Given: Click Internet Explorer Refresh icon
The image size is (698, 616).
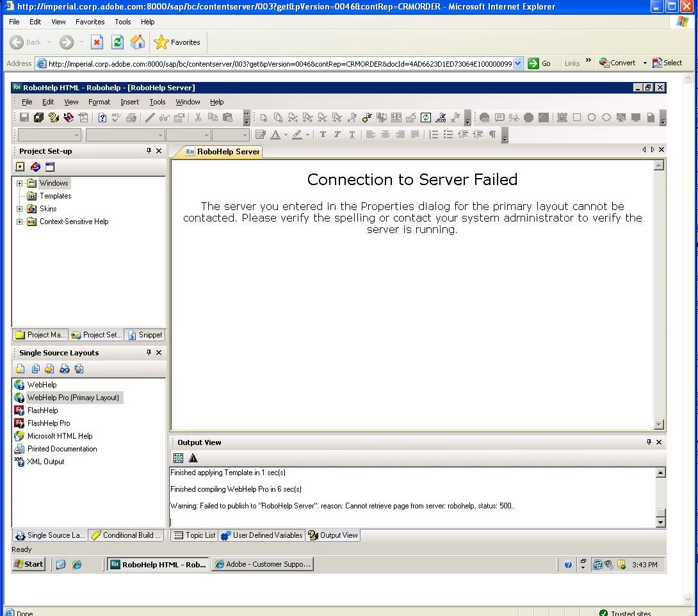Looking at the screenshot, I should tap(117, 42).
